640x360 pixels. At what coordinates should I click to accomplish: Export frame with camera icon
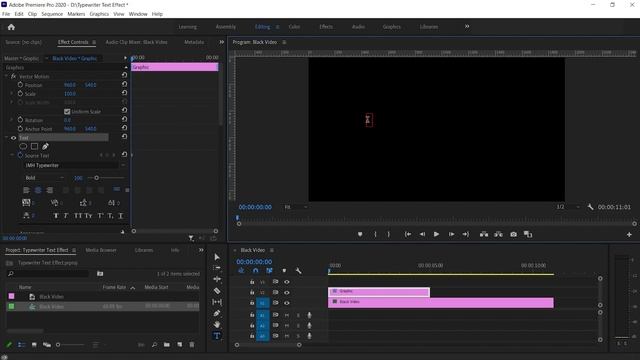[x=513, y=234]
